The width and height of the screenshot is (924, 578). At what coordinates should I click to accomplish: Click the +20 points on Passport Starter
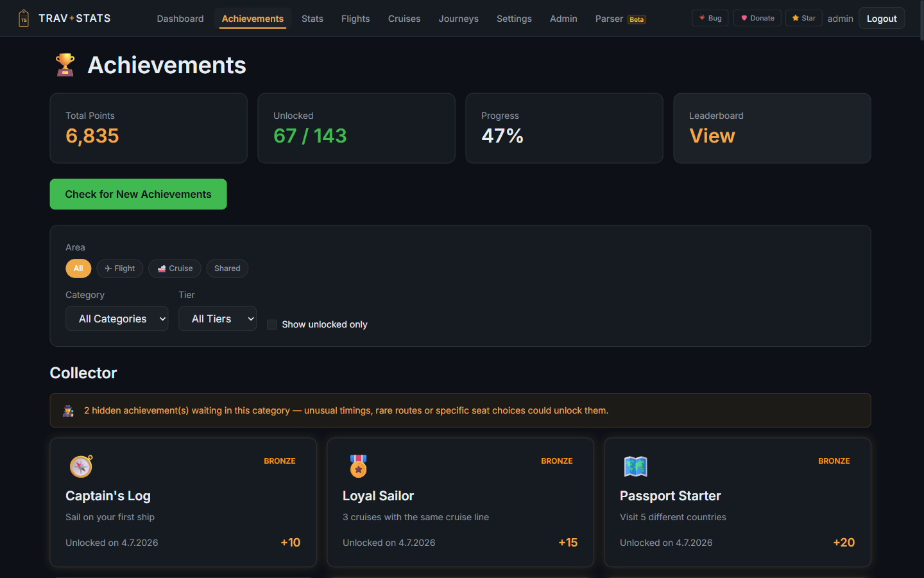[844, 543]
